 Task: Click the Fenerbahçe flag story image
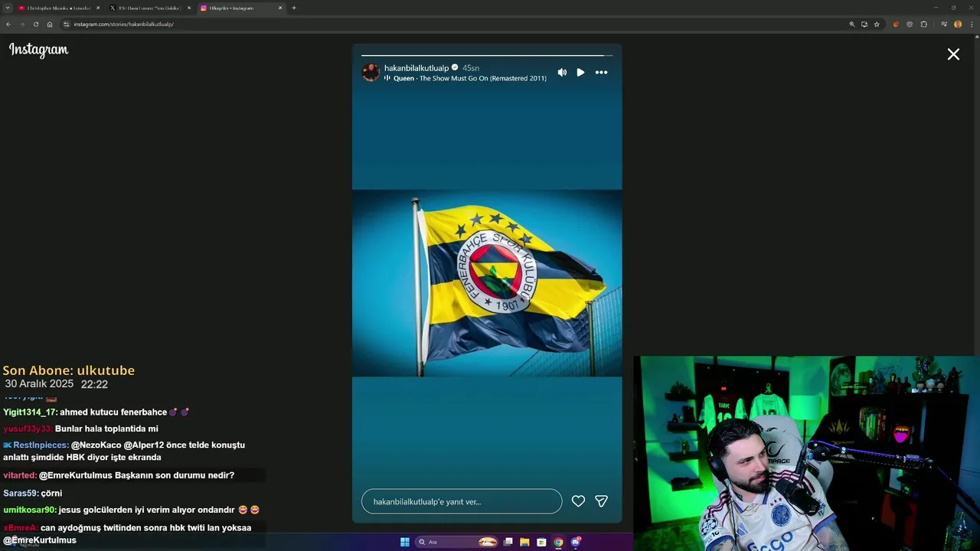click(487, 283)
